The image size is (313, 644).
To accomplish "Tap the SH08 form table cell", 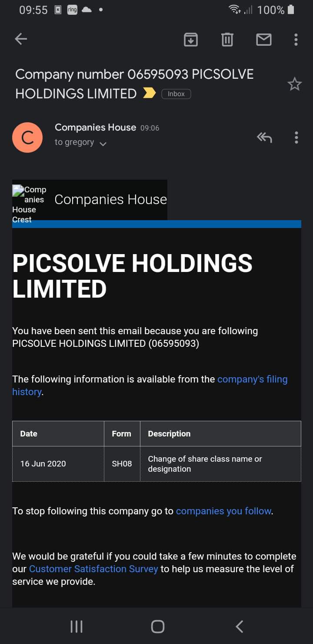I will tap(122, 464).
